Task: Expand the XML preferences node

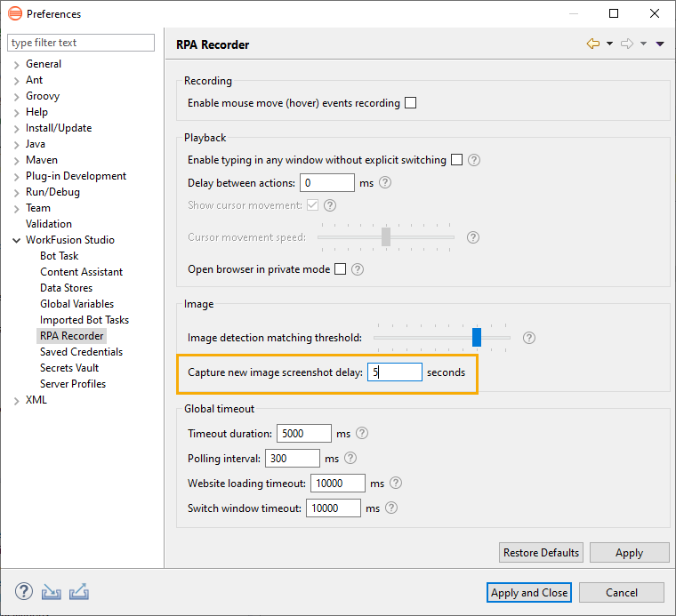Action: pyautogui.click(x=16, y=401)
